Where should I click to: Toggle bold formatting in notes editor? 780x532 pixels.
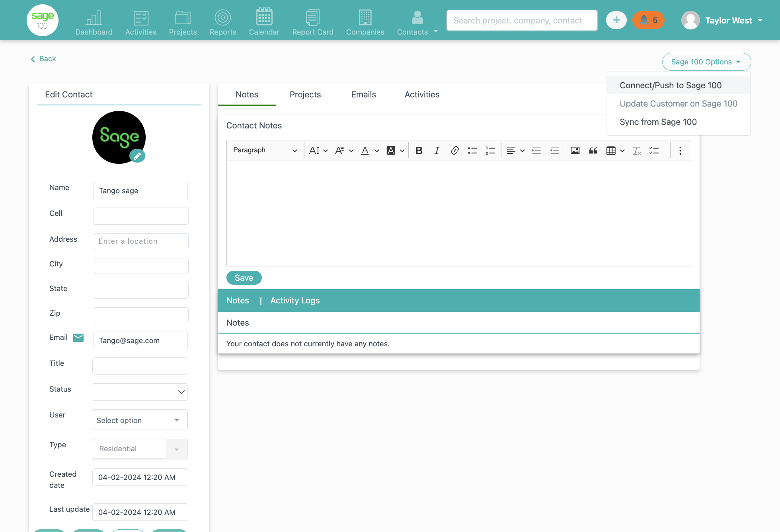[419, 150]
